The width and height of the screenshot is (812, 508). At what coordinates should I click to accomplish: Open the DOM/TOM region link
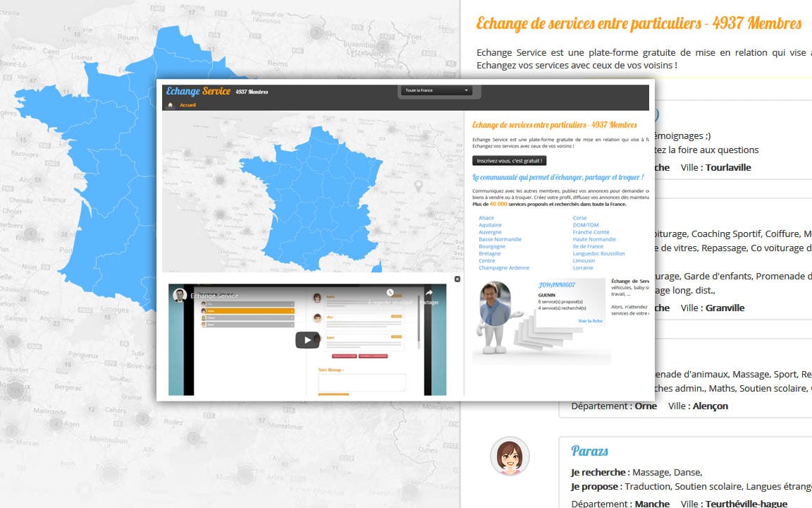(585, 225)
